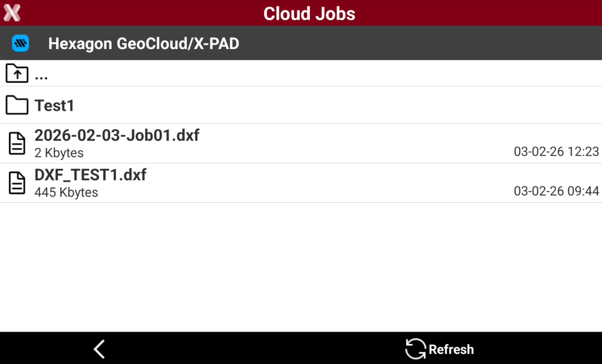Click the 2 Kbytes size text
Screen dimensions: 602x364
click(59, 153)
